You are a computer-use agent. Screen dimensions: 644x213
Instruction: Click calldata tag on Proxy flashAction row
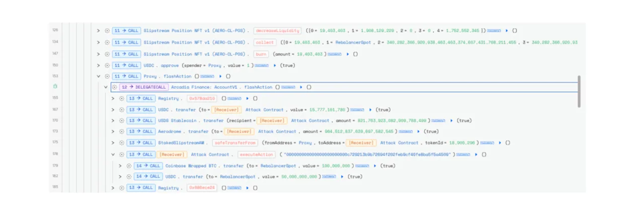click(207, 77)
